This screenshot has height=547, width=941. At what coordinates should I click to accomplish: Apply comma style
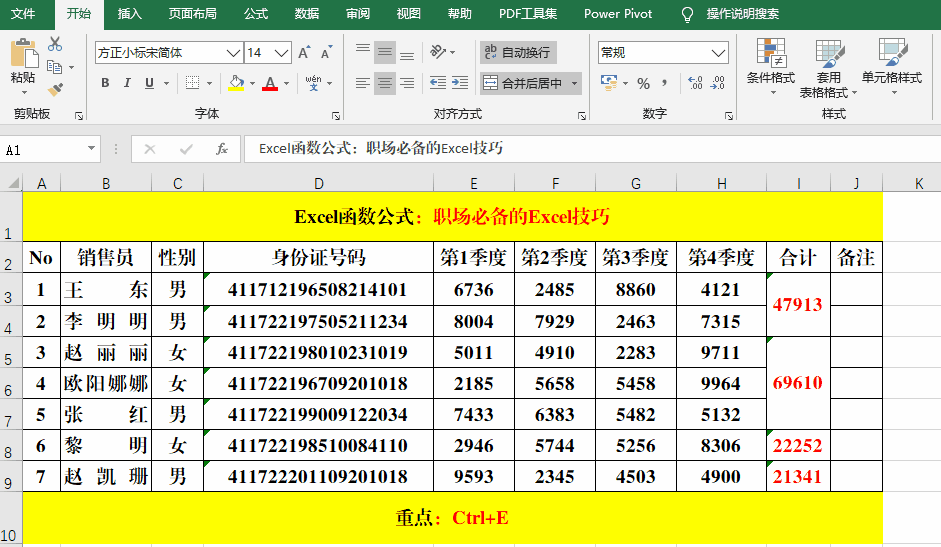point(664,83)
